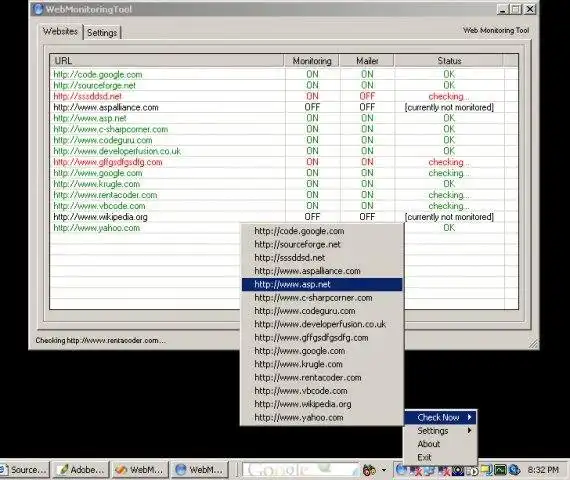Image resolution: width=570 pixels, height=480 pixels.
Task: Switch to first WebM... taskbar button with orange icon
Action: pyautogui.click(x=140, y=470)
